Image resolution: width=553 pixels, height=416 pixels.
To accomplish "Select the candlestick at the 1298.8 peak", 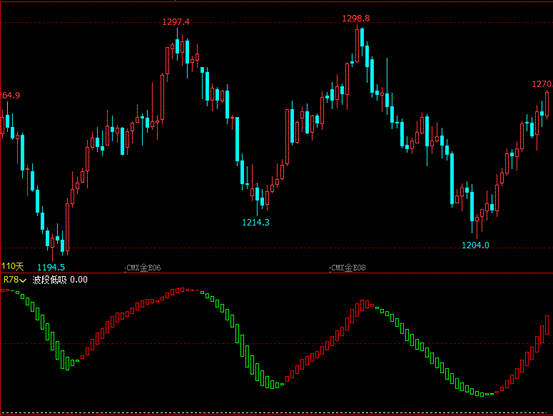I will click(x=357, y=44).
